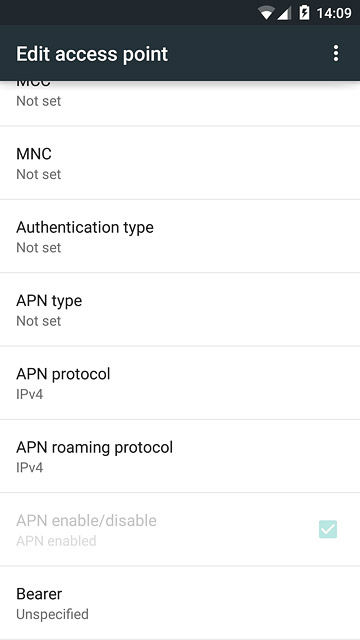The image size is (360, 640).
Task: Tap the Unspecified value under Bearer
Action: pyautogui.click(x=52, y=614)
